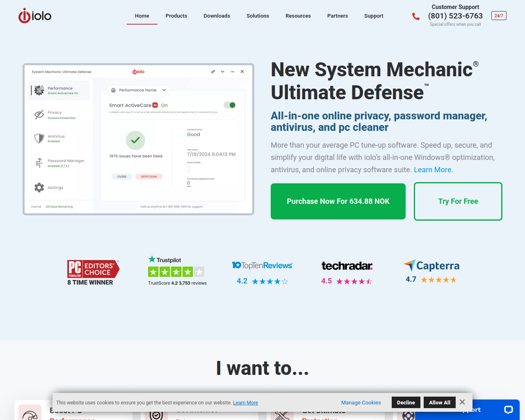
Task: Click the Capterra logo
Action: point(431,265)
